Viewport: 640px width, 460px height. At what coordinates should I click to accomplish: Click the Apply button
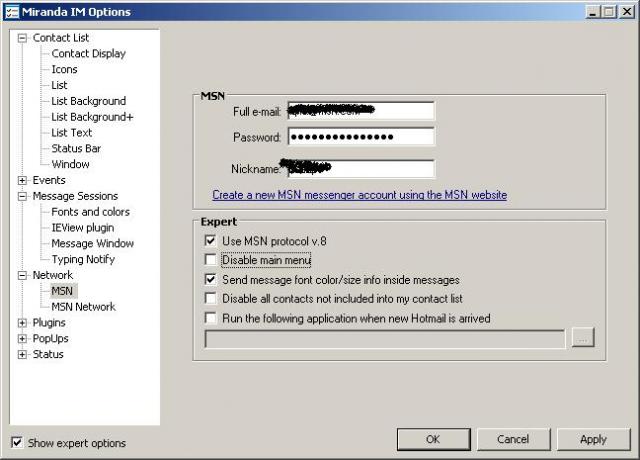pyautogui.click(x=593, y=439)
